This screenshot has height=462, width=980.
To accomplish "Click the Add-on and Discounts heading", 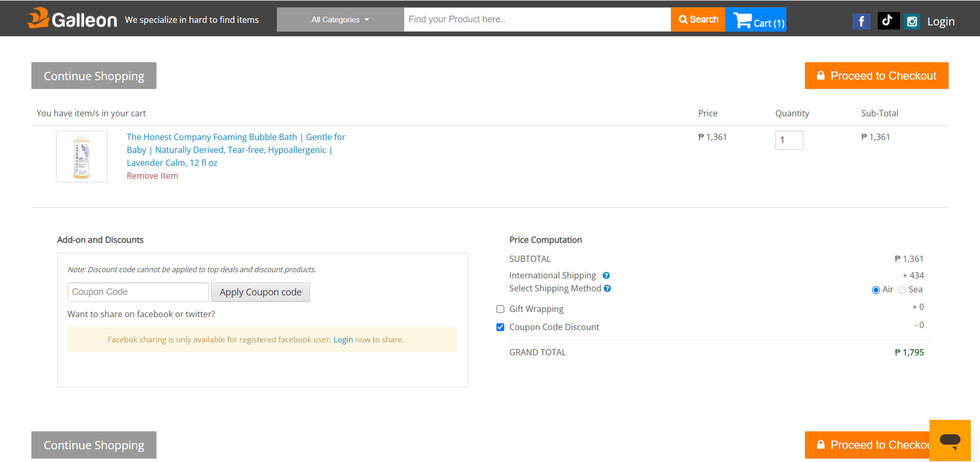I will coord(100,240).
